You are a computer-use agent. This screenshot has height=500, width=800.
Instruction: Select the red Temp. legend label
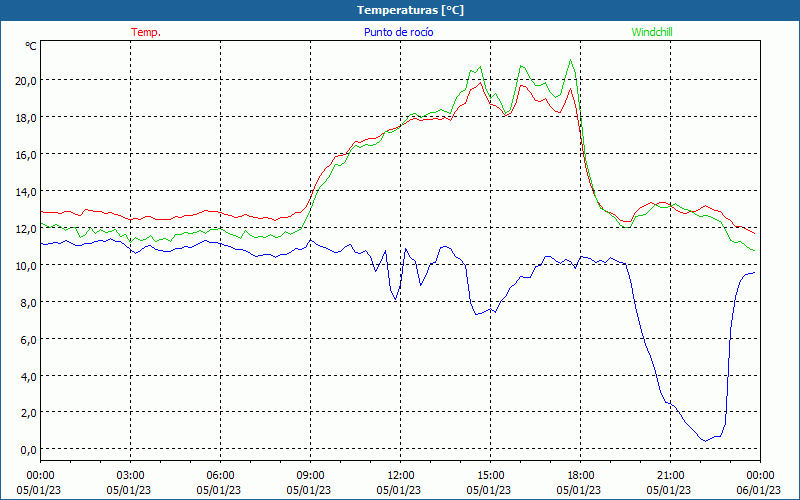146,32
